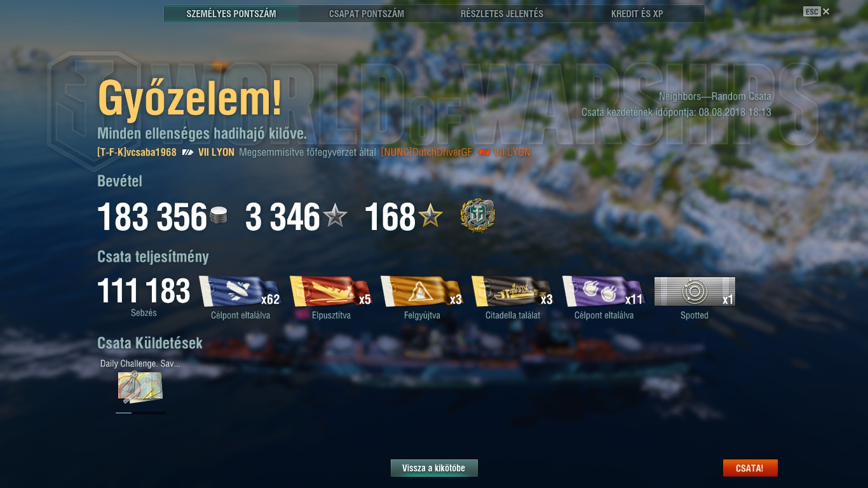The image size is (868, 488).
Task: Click the purple secondary hits ribbon x11
Action: coord(603,292)
